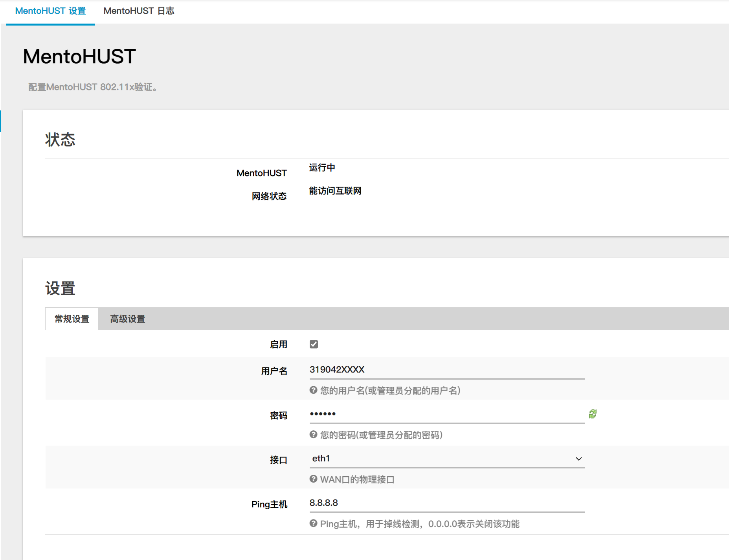Focus the 用户名 input field
729x560 pixels.
(x=447, y=370)
